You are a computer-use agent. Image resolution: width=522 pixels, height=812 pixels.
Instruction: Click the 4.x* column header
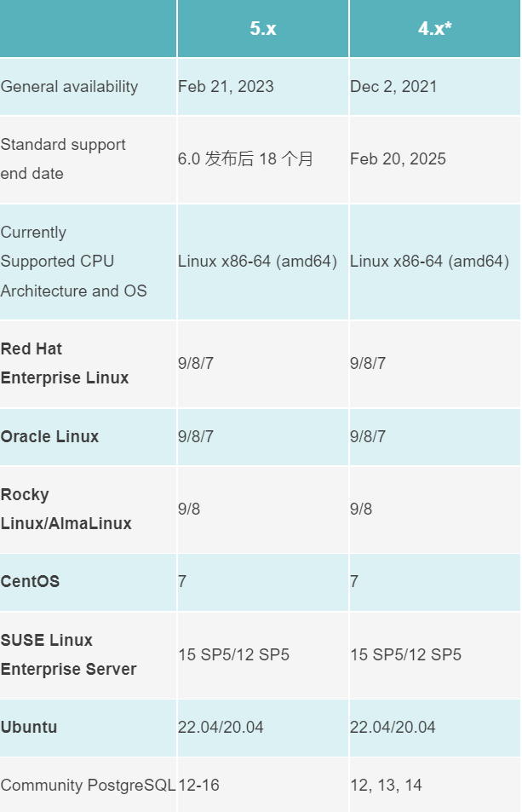[434, 29]
